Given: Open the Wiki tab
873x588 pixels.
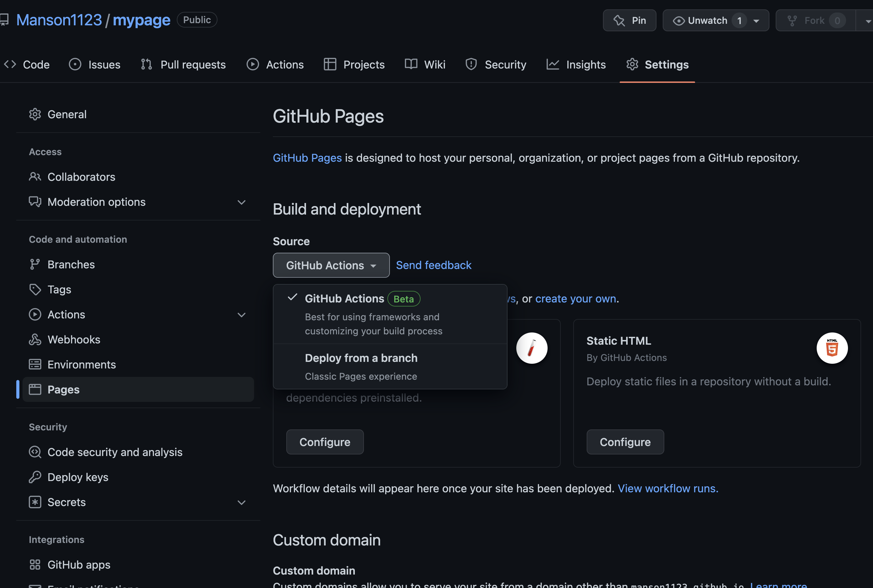Looking at the screenshot, I should (426, 64).
